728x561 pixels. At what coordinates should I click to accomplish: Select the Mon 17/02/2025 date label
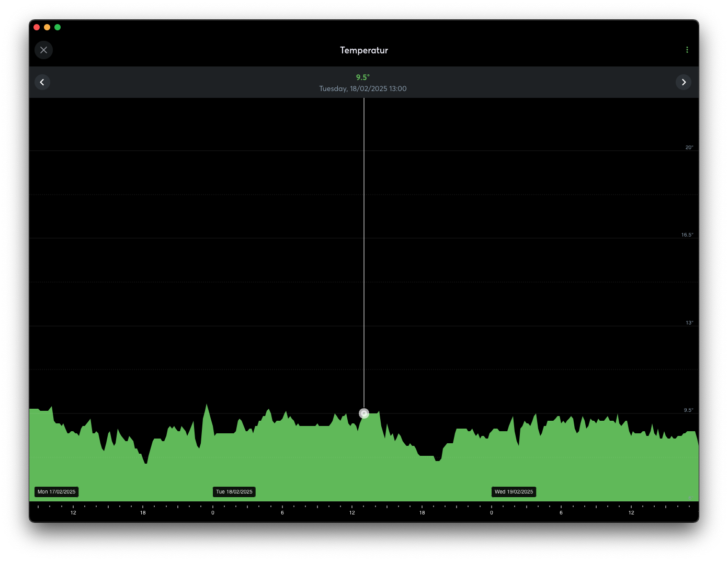click(56, 492)
